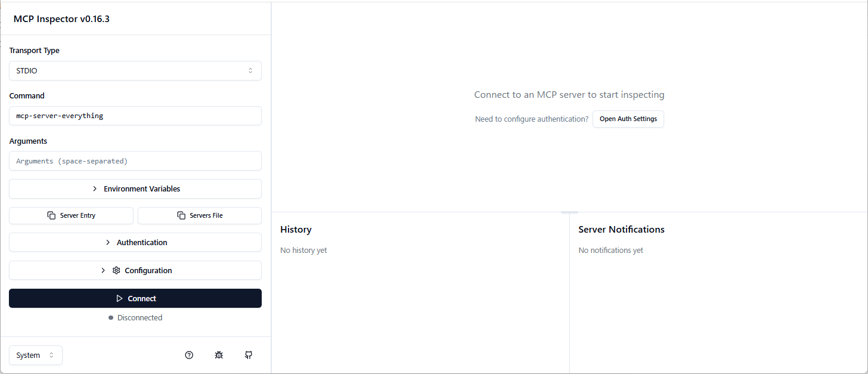Open the System theme selector
This screenshot has height=374, width=868.
pyautogui.click(x=36, y=355)
